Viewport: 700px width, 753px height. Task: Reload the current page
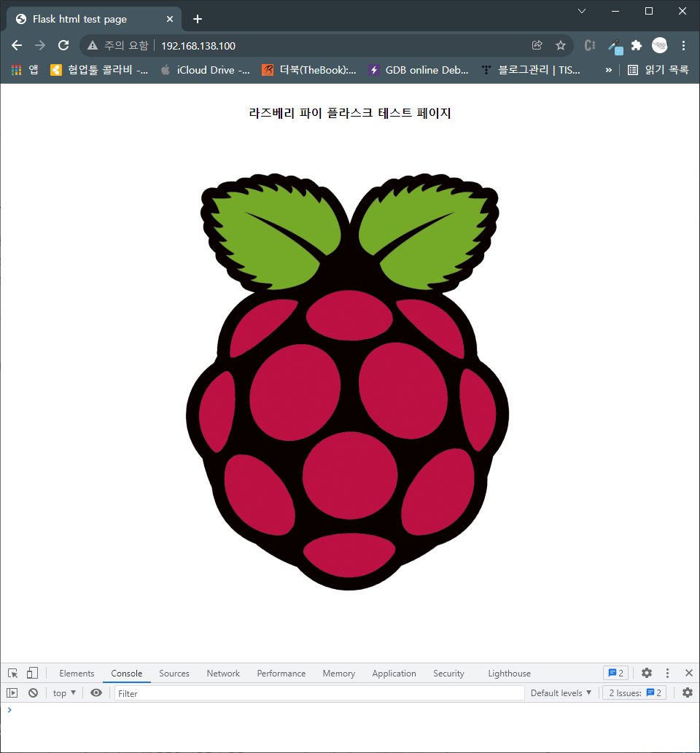tap(63, 46)
